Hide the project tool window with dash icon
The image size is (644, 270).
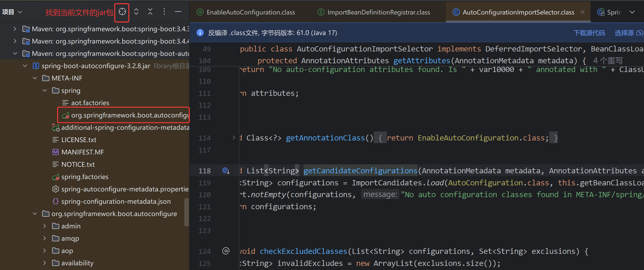click(x=178, y=12)
